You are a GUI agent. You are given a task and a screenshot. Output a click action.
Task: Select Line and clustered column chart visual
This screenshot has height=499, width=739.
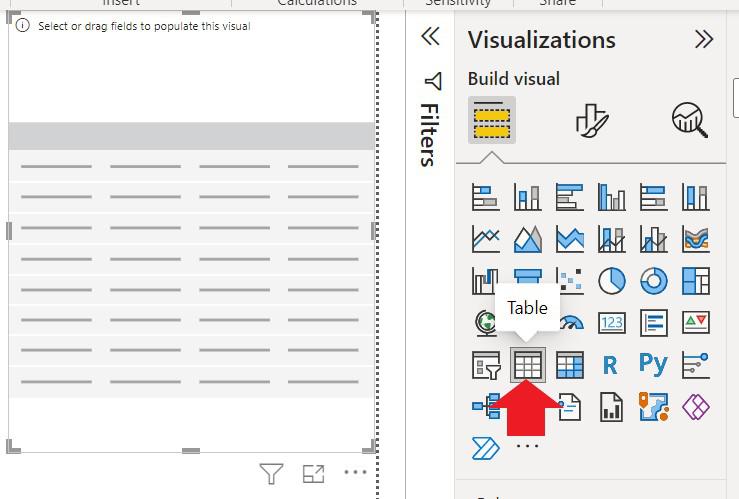pyautogui.click(x=653, y=238)
